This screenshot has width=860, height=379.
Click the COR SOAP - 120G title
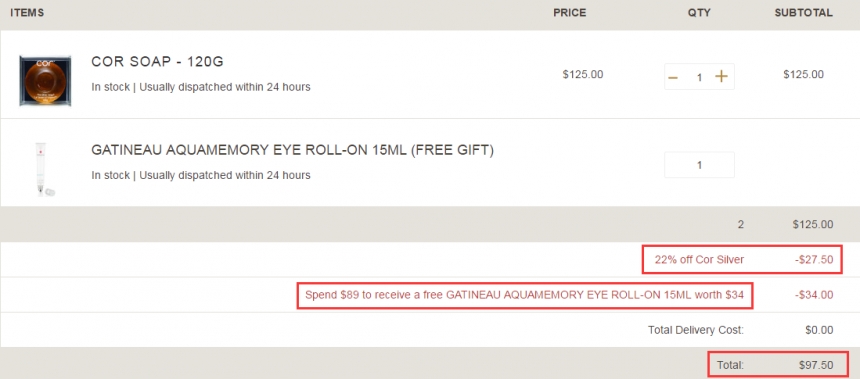tap(157, 62)
